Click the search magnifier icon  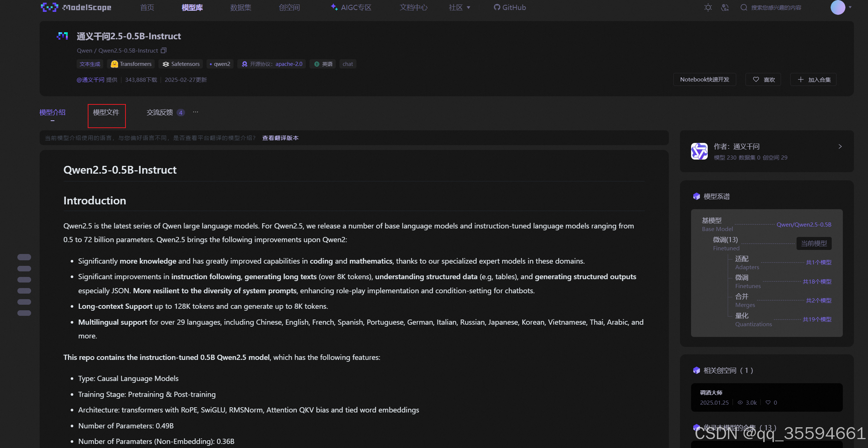tap(744, 7)
